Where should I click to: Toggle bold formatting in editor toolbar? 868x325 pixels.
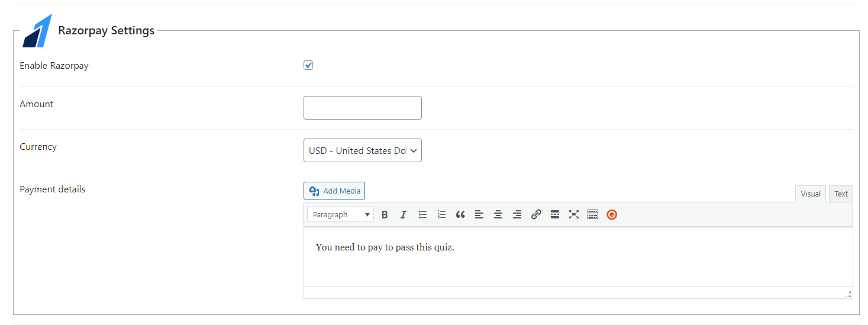[385, 214]
